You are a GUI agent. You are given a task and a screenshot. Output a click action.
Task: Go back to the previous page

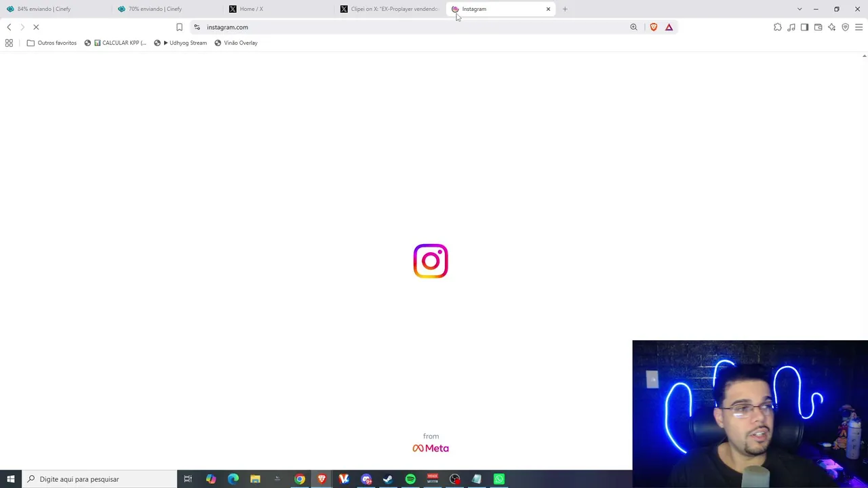click(9, 27)
